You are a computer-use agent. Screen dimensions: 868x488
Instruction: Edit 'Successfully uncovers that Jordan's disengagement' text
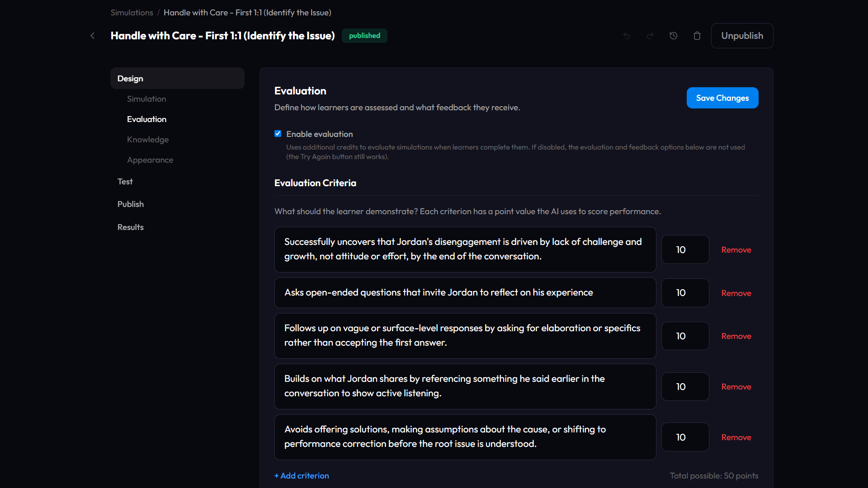click(465, 249)
